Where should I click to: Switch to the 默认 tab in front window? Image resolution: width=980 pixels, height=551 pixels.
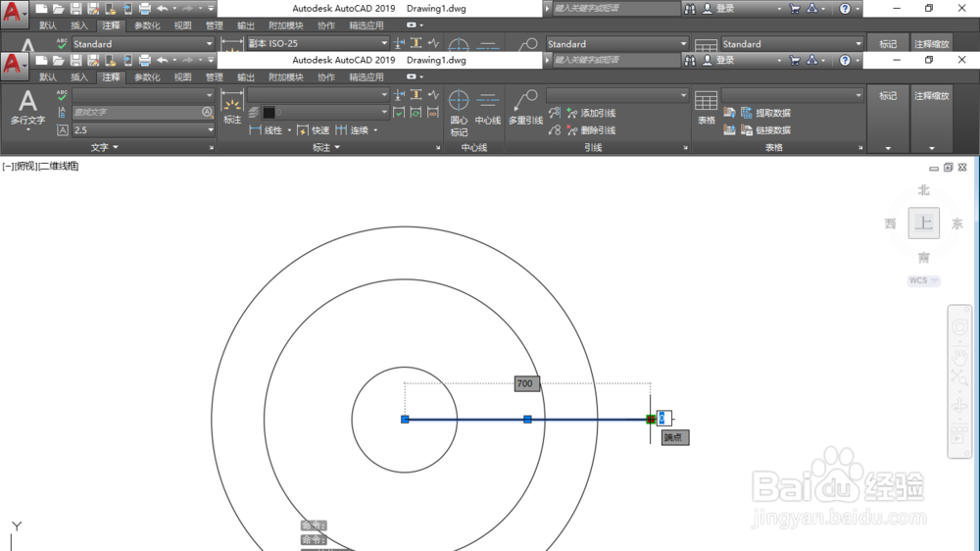(47, 76)
